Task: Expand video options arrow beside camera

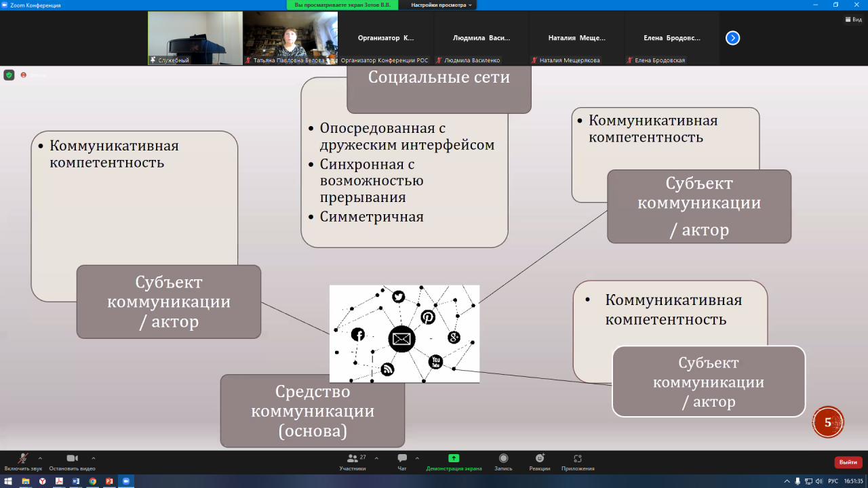Action: tap(93, 458)
